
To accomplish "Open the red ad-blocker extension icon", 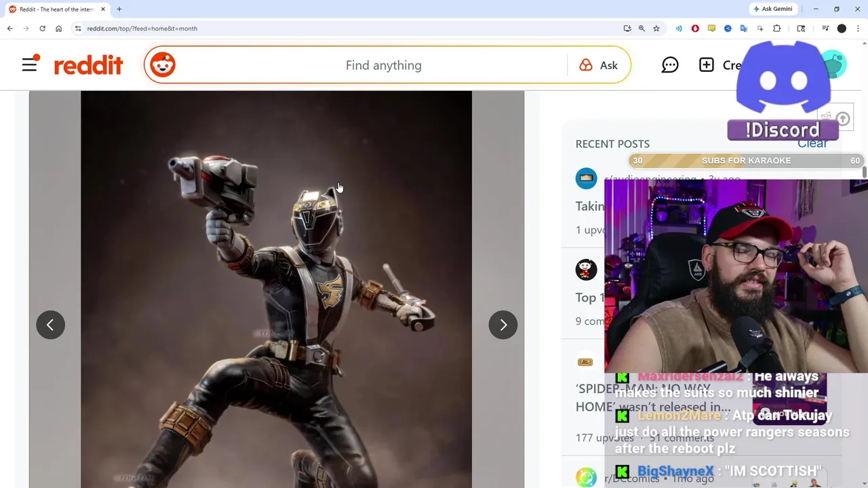I will pos(695,28).
